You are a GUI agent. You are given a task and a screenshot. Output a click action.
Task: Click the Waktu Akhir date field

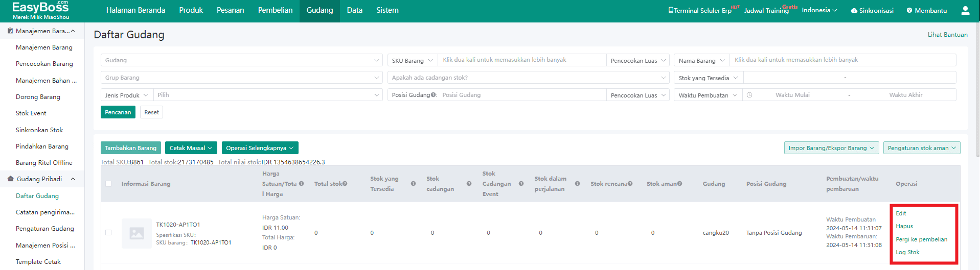905,95
